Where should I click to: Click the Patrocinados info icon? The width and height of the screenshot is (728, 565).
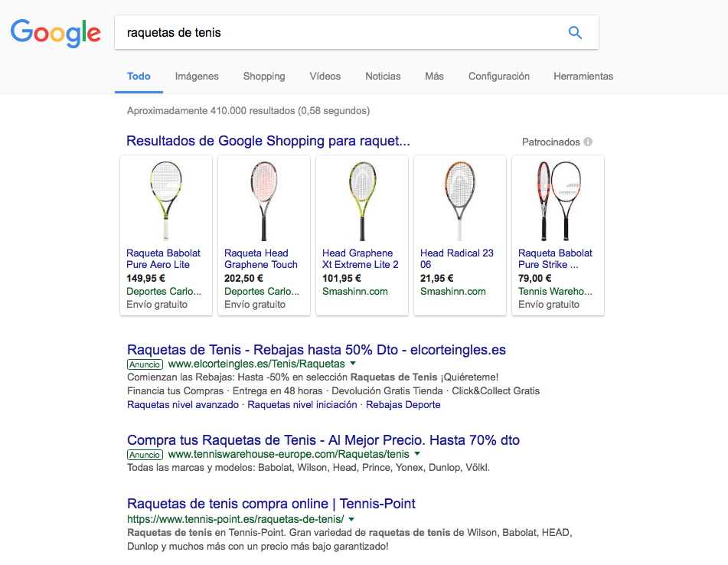588,142
